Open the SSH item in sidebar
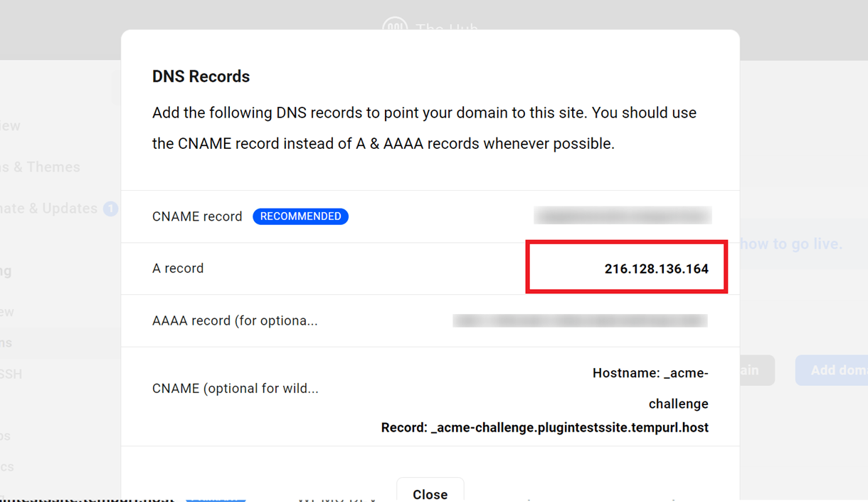The height and width of the screenshot is (502, 868). (x=11, y=374)
